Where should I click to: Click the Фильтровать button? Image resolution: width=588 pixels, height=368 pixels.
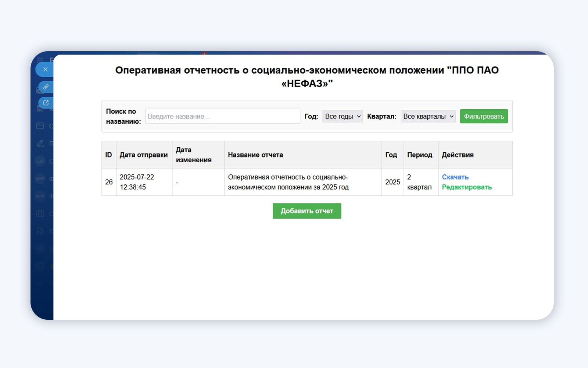[x=484, y=116]
